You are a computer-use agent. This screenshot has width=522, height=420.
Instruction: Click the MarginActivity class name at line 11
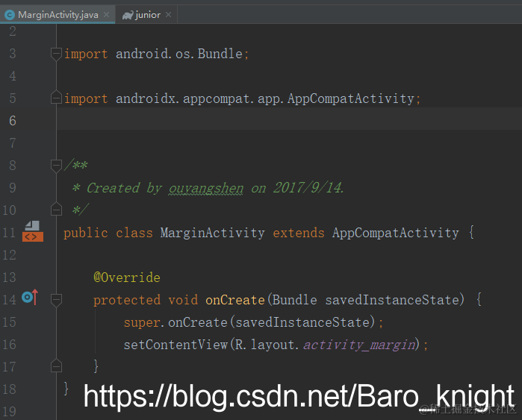pos(212,233)
